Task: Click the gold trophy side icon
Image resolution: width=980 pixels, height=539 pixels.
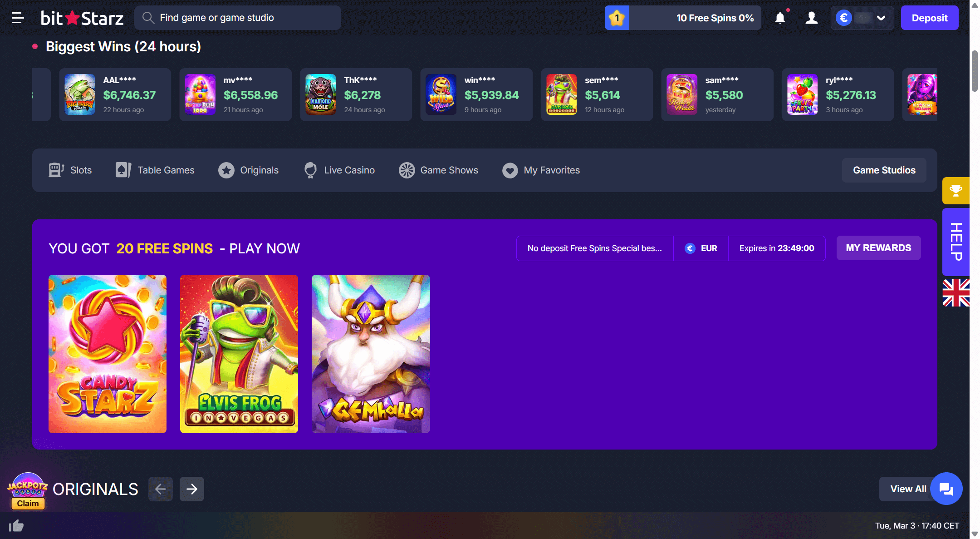Action: click(x=955, y=191)
